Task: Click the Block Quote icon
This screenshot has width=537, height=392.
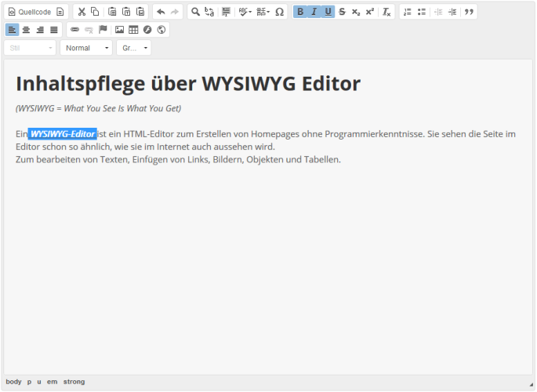Action: click(469, 12)
